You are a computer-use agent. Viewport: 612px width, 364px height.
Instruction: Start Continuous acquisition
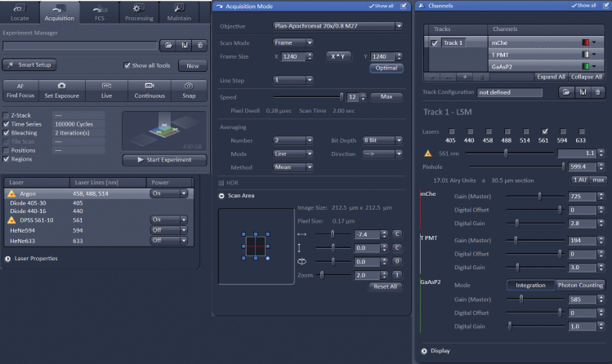point(149,84)
